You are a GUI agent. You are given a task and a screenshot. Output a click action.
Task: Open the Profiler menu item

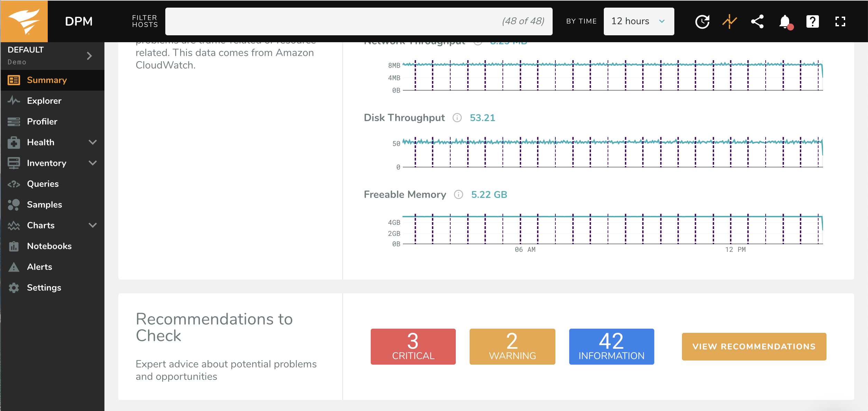coord(42,121)
